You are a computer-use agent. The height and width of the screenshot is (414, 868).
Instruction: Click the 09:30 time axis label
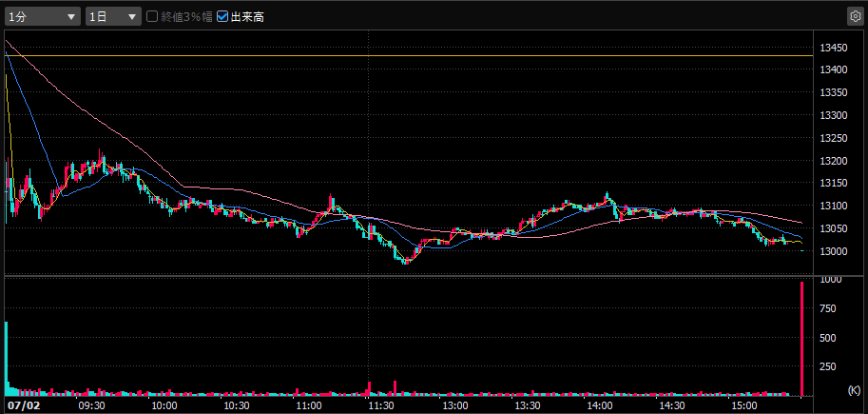(x=93, y=405)
